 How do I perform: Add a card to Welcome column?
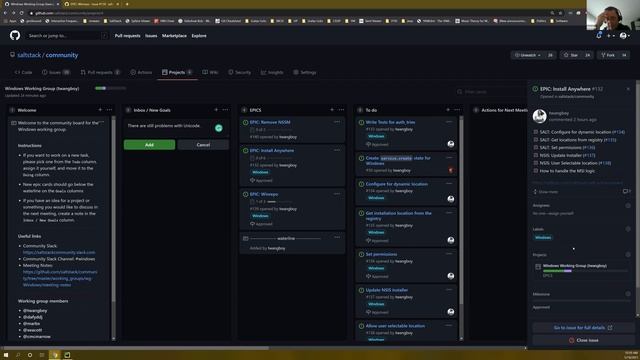tap(100, 110)
